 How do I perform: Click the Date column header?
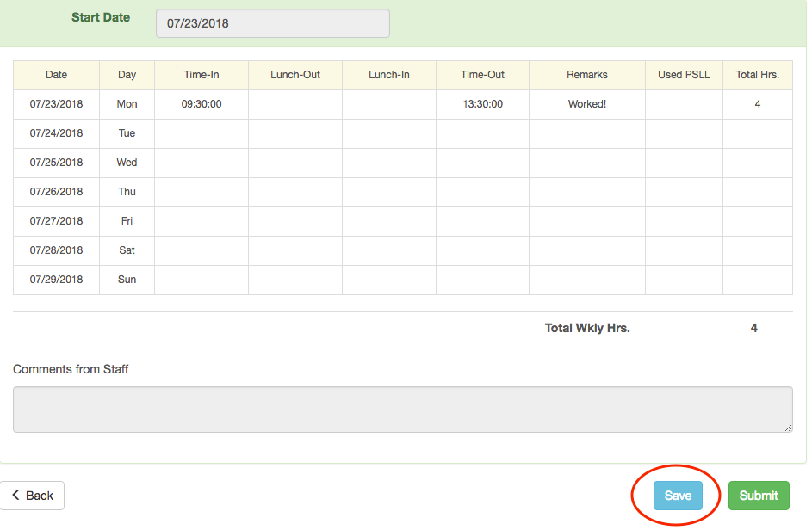tap(56, 75)
